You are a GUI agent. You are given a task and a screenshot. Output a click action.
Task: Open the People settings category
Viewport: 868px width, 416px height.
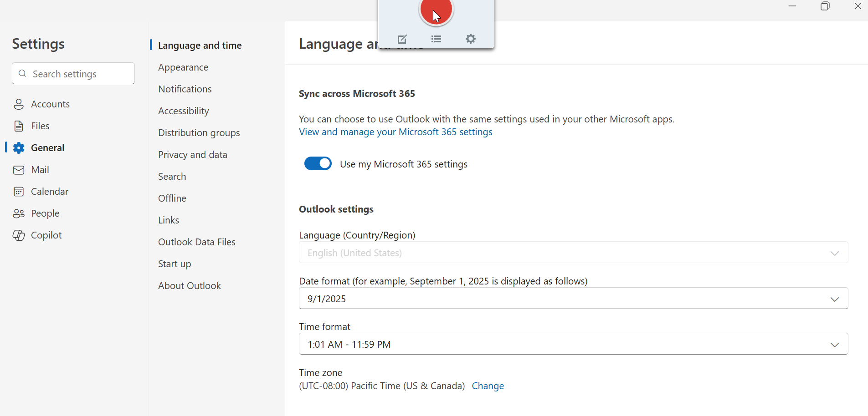point(45,213)
